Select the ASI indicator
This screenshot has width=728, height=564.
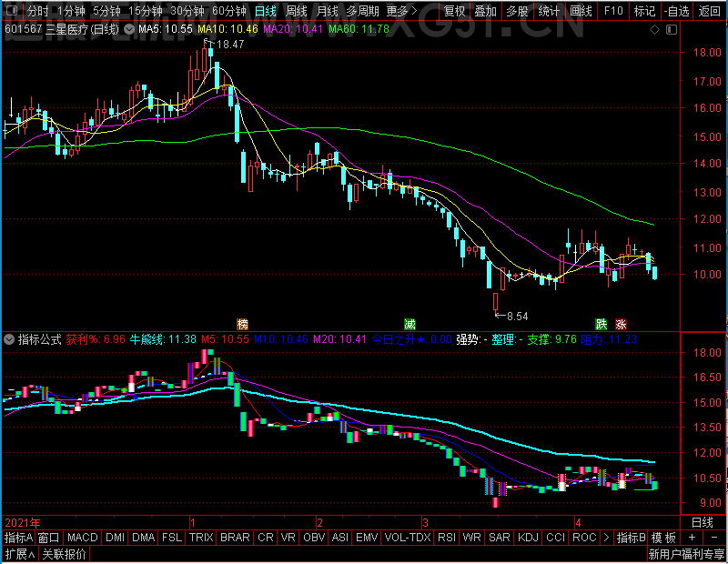point(340,537)
